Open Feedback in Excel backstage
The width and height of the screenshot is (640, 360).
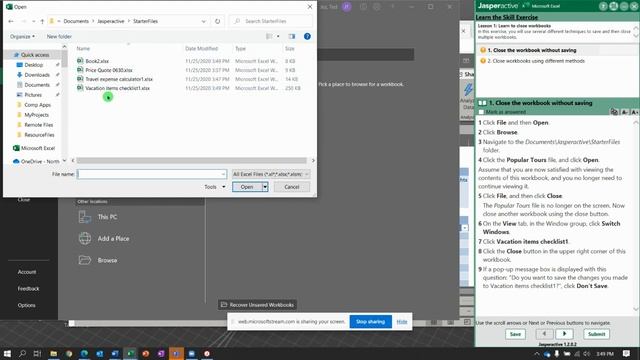(29, 289)
